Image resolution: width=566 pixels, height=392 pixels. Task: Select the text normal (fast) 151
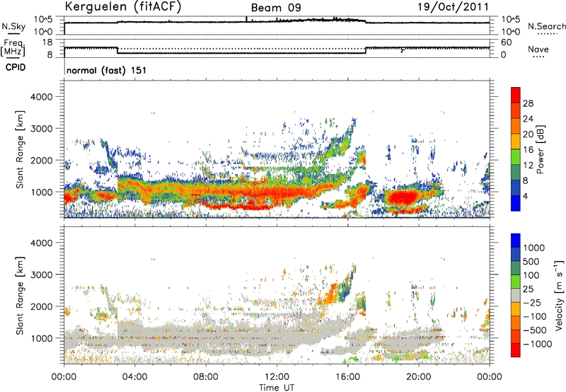point(107,70)
